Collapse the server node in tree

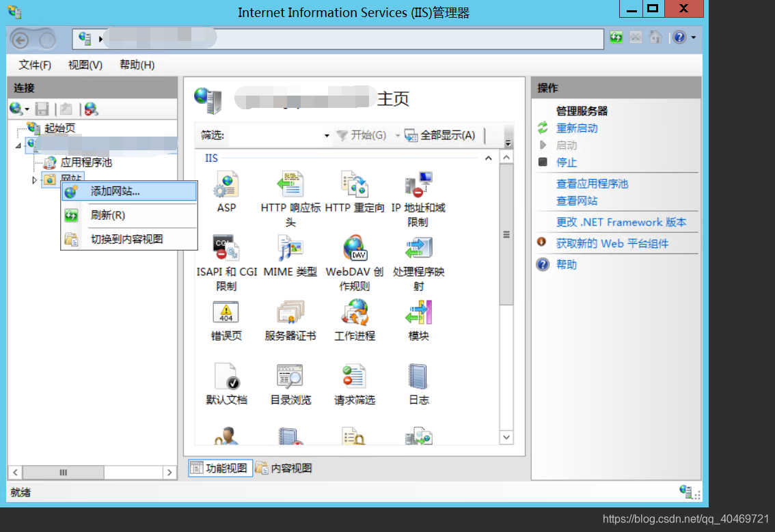coord(18,145)
